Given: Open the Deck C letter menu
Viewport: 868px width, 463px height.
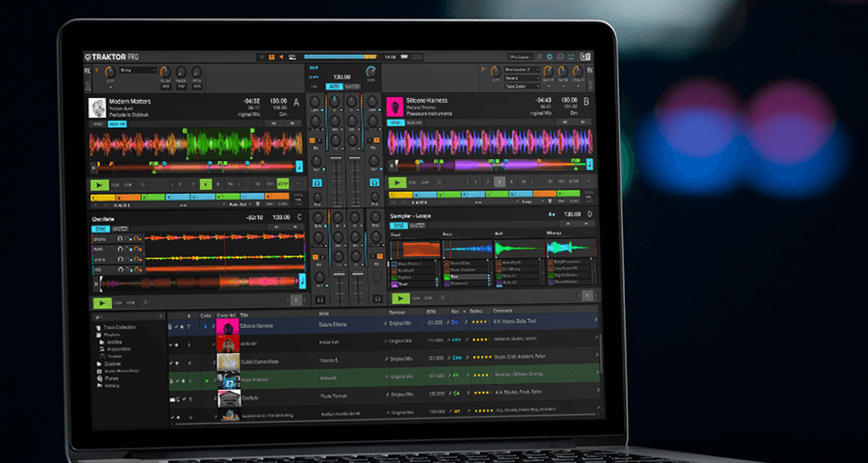Looking at the screenshot, I should (299, 217).
